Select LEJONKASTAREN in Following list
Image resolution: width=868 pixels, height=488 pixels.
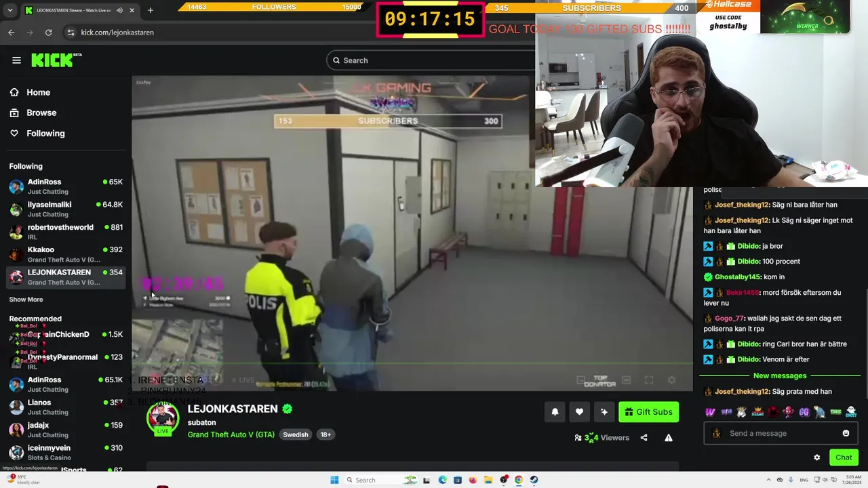coord(66,277)
